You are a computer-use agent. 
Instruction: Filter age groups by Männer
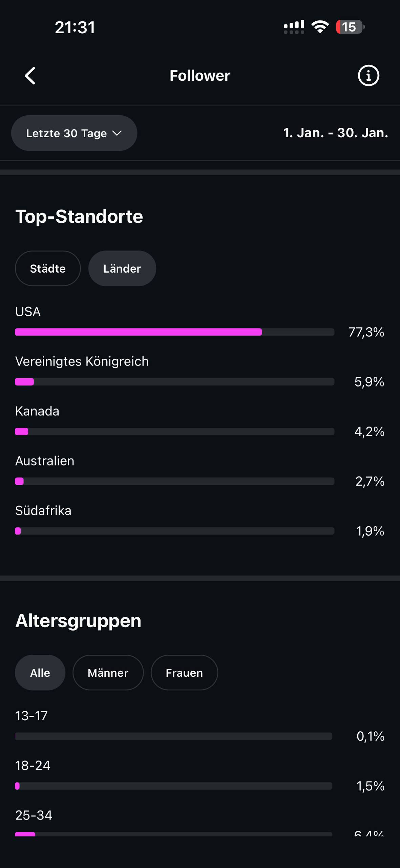(108, 673)
